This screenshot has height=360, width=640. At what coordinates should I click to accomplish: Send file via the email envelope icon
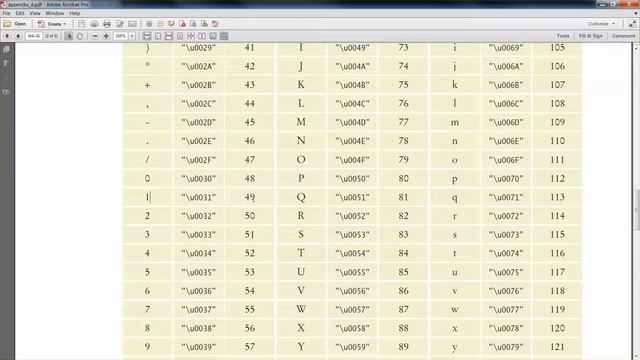pyautogui.click(x=132, y=24)
